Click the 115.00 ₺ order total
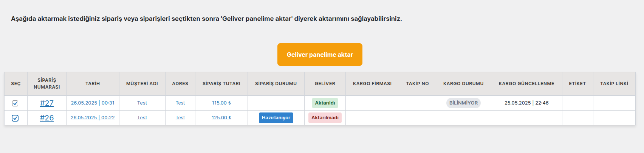 (221, 103)
